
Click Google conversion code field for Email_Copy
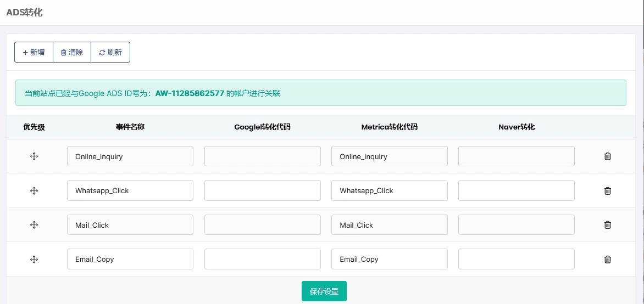click(263, 260)
